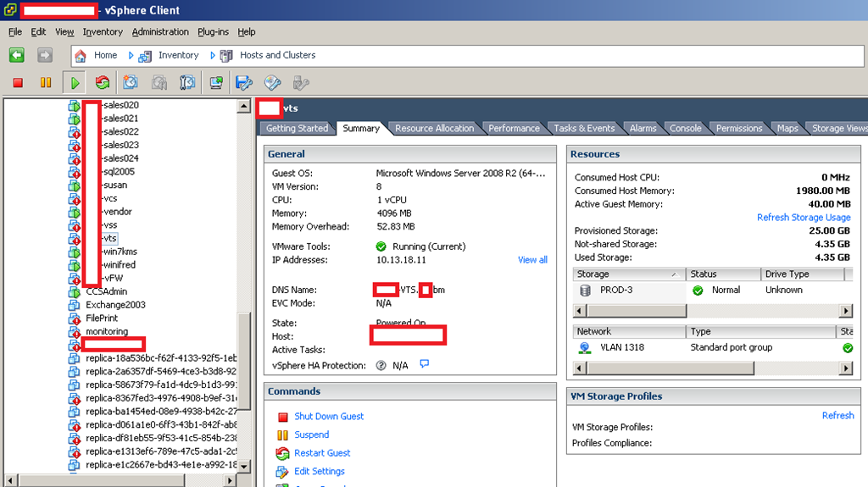Viewport: 868px width, 487px height.
Task: Click the USB device connect toolbar icon
Action: [301, 82]
